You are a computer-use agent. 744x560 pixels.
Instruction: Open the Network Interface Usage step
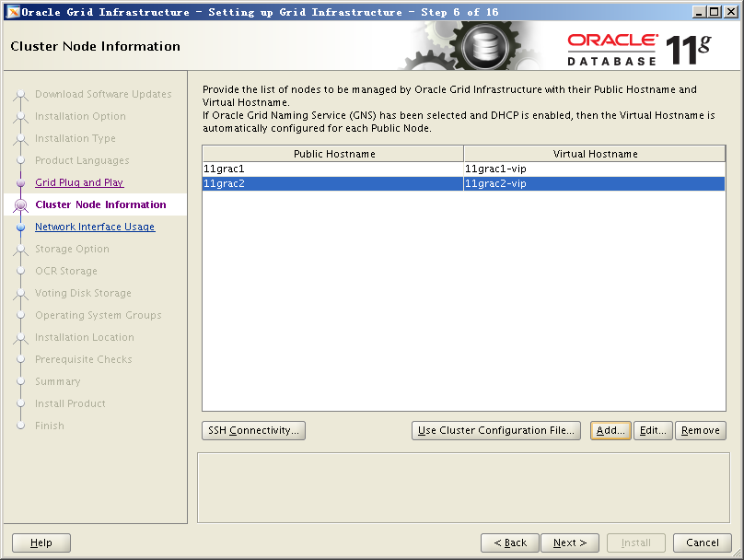point(95,227)
